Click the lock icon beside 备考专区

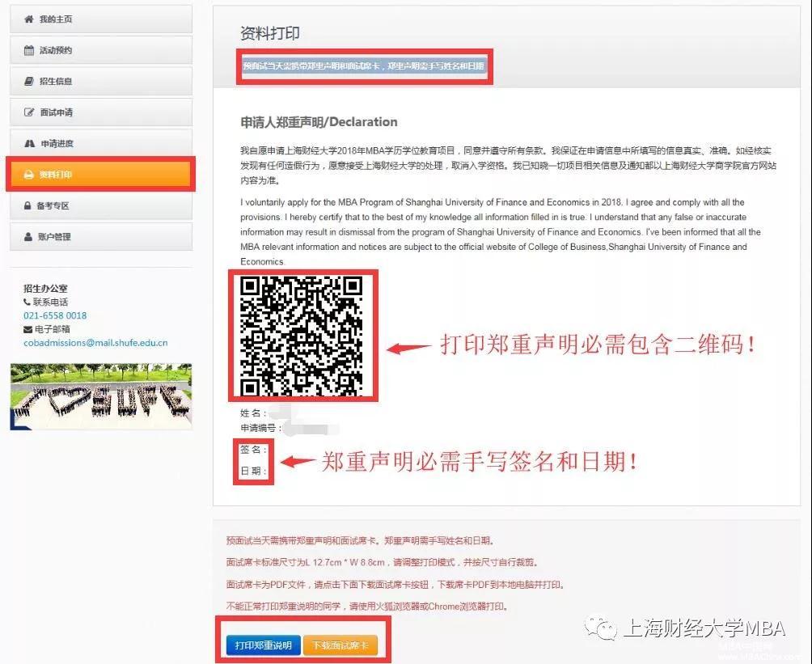click(x=27, y=205)
